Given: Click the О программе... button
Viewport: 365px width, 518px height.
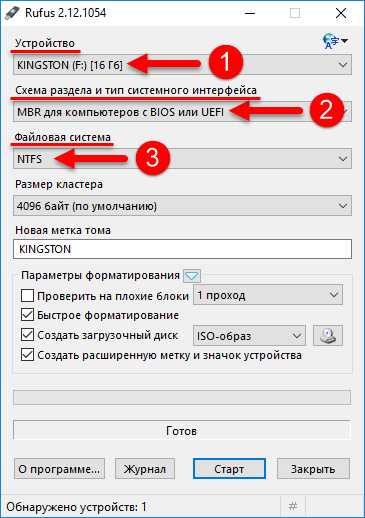Looking at the screenshot, I should 59,469.
